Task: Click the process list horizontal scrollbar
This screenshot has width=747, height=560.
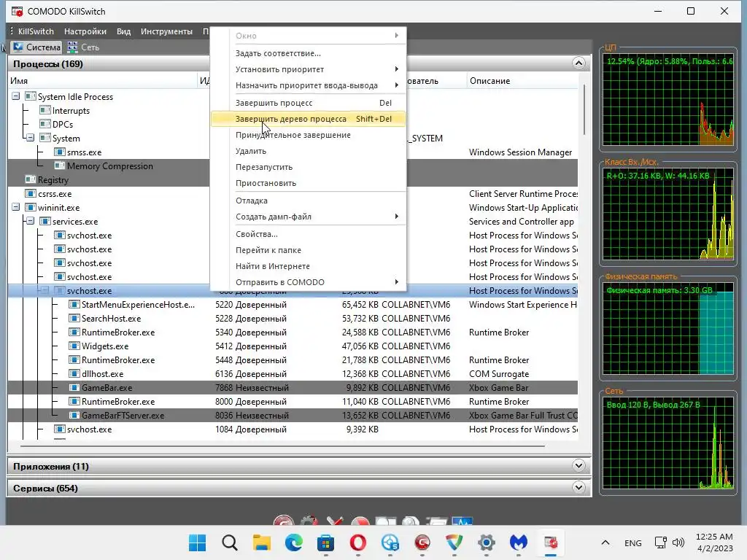Action: pyautogui.click(x=282, y=447)
